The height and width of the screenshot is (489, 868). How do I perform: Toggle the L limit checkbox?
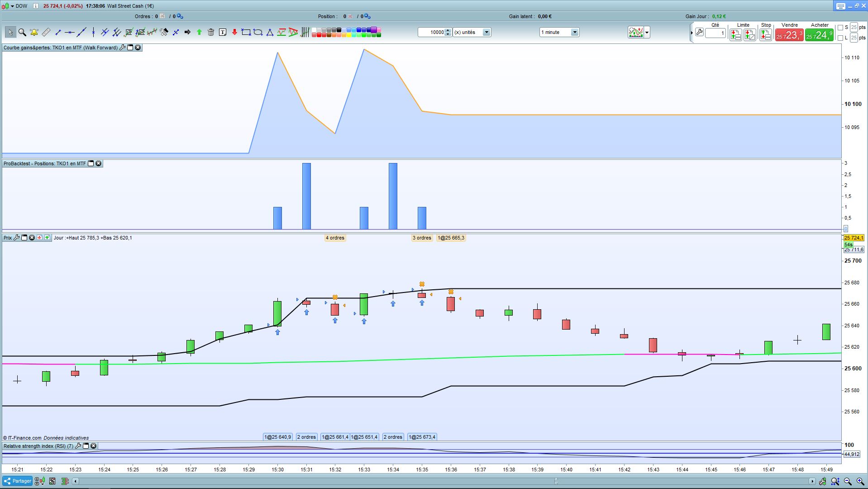pos(840,38)
